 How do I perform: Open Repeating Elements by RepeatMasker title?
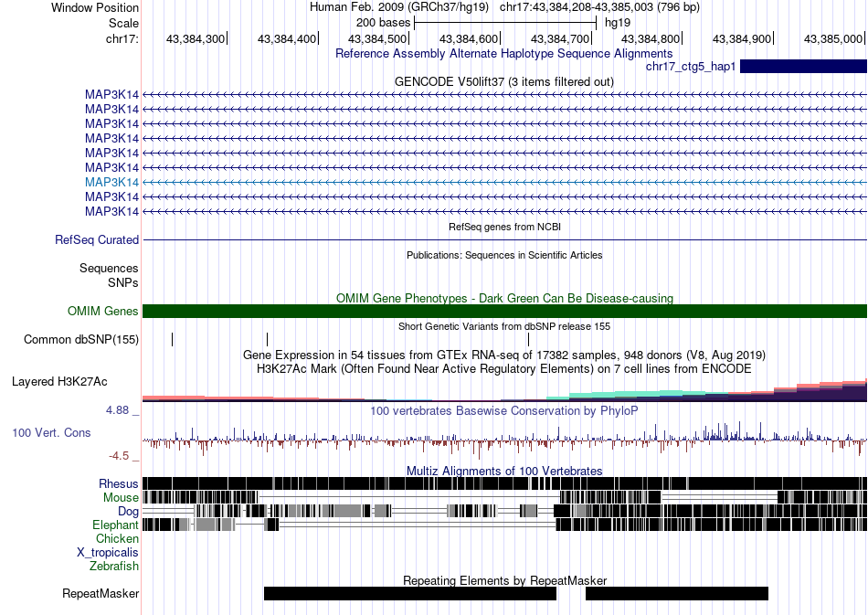504,580
